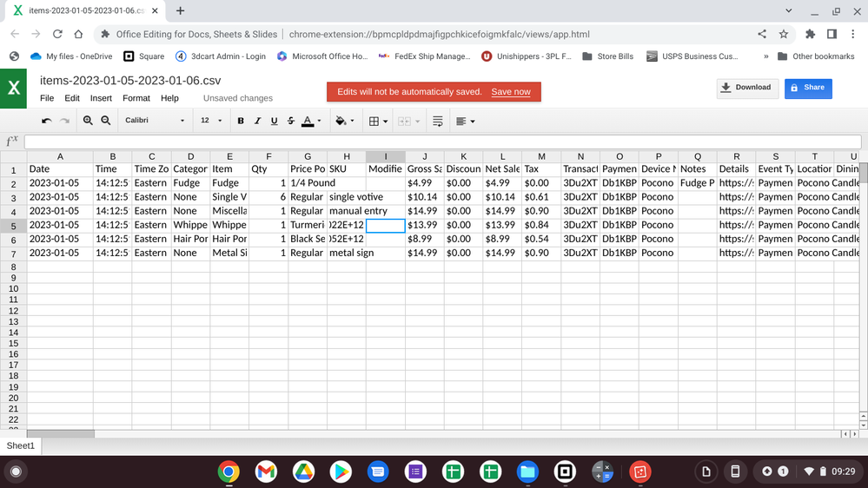Click the merge cells icon
Screen dimensions: 868x488
pos(405,122)
